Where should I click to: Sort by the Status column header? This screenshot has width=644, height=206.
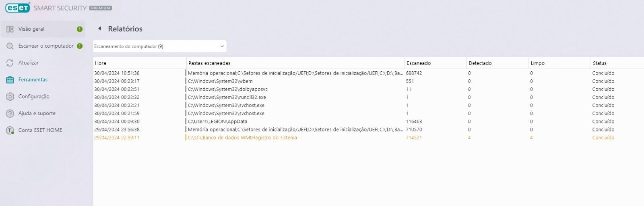coord(617,63)
